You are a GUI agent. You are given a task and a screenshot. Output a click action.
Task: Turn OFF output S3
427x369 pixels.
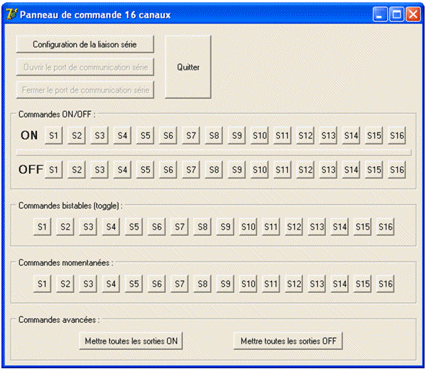(x=99, y=170)
